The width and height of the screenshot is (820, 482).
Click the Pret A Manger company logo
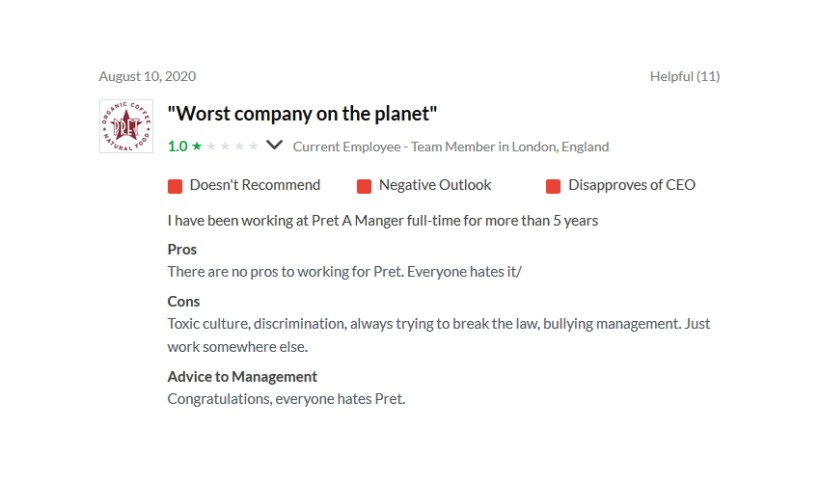click(x=126, y=126)
